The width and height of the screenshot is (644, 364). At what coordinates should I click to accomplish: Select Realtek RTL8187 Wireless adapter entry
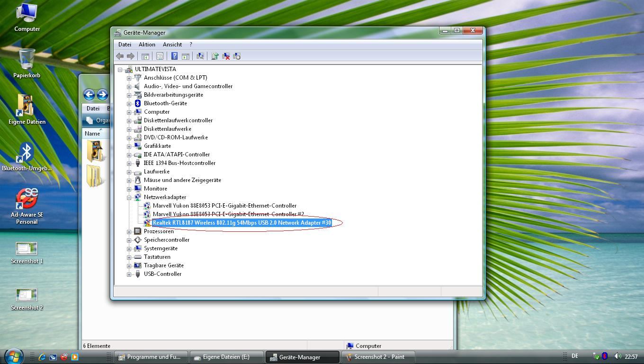[x=242, y=223]
